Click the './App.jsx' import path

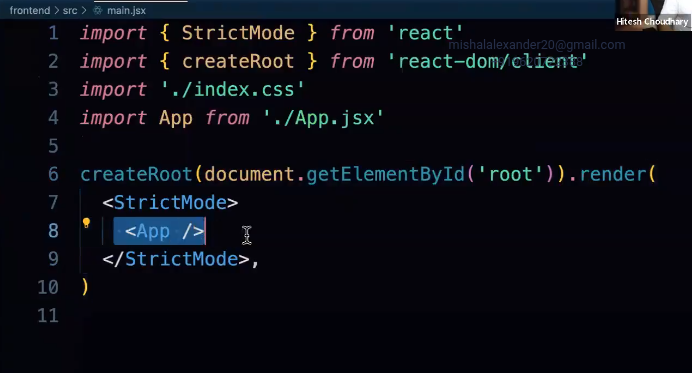tap(323, 118)
